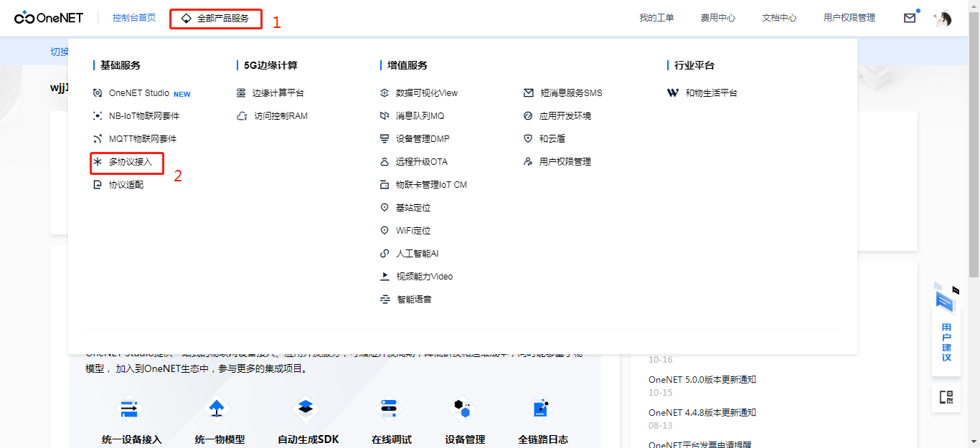Select the 多协议接入 entry
980x448 pixels.
pos(131,162)
